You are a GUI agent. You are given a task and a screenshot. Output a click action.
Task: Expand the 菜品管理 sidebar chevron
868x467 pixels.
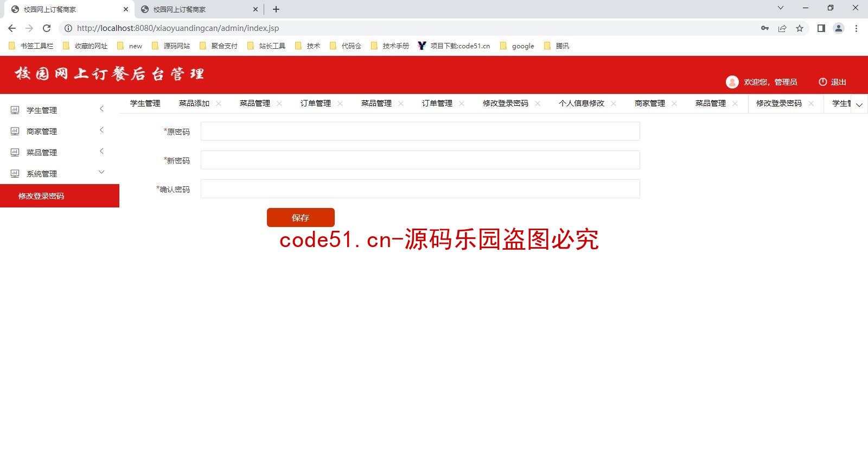101,152
